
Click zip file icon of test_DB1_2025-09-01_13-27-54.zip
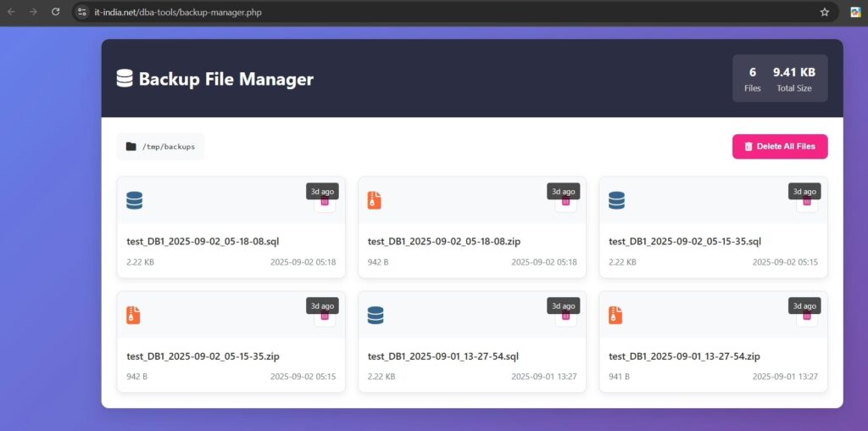tap(615, 316)
